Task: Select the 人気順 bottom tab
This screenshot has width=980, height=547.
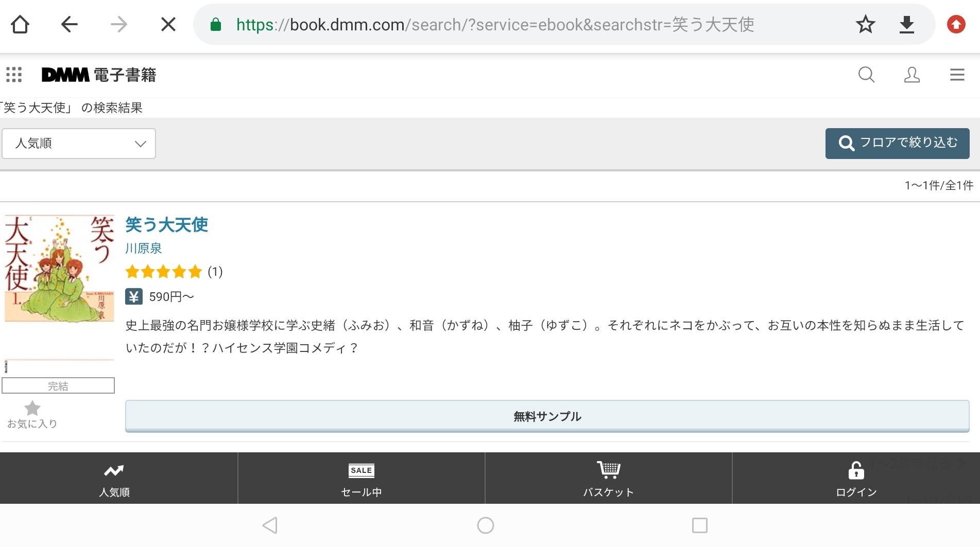Action: click(x=114, y=479)
